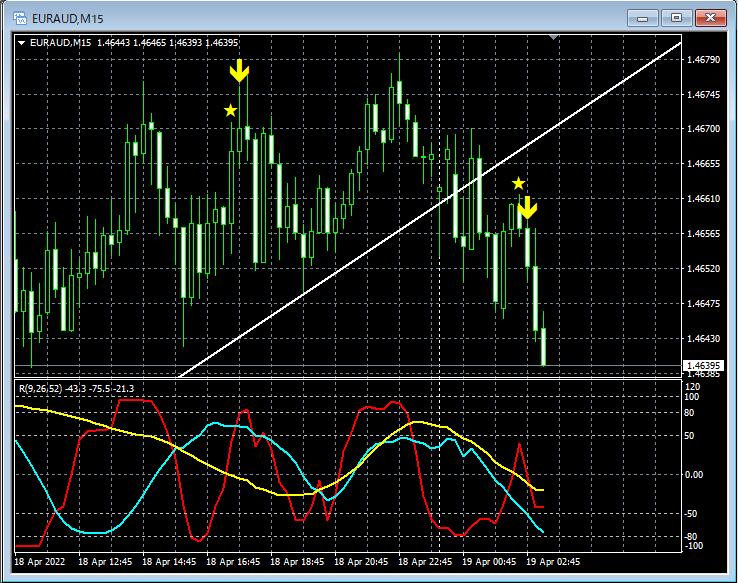Click price axis label 1.46745
This screenshot has height=583, width=739.
(704, 95)
